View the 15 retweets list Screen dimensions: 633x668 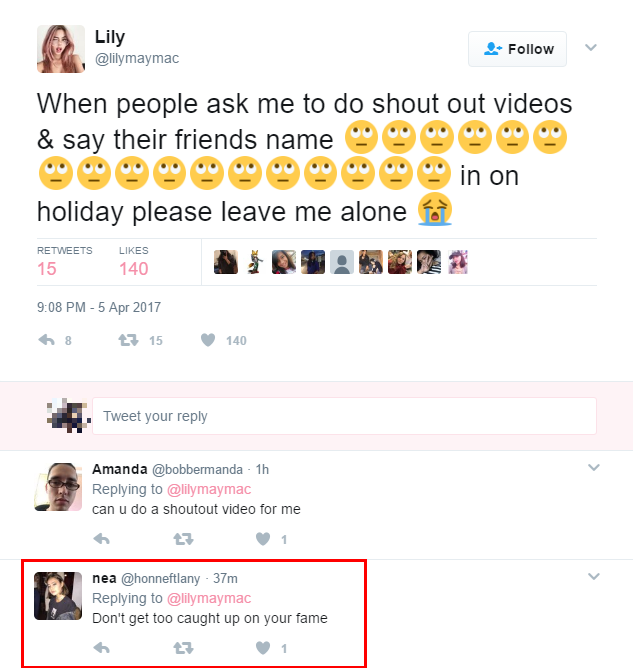47,268
